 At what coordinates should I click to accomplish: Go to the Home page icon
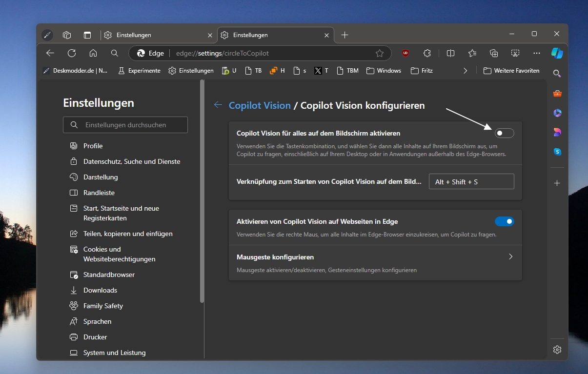[93, 53]
